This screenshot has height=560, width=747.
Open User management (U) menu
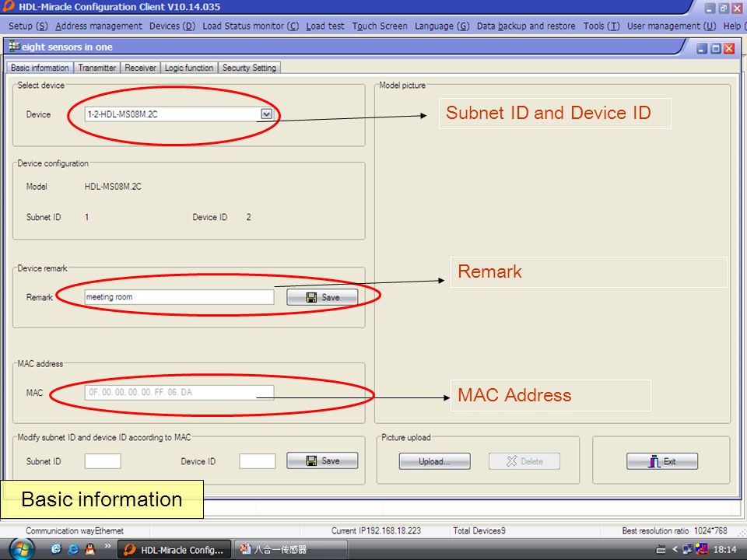tap(672, 26)
